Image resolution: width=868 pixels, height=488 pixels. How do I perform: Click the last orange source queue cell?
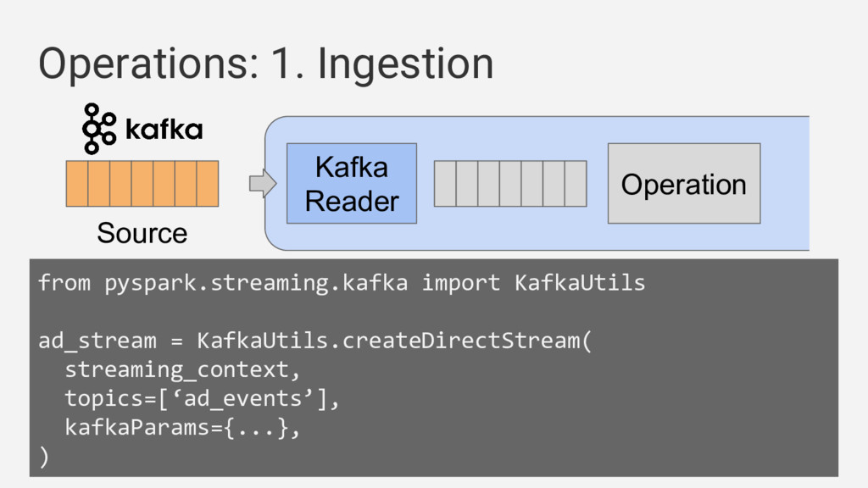pyautogui.click(x=208, y=184)
